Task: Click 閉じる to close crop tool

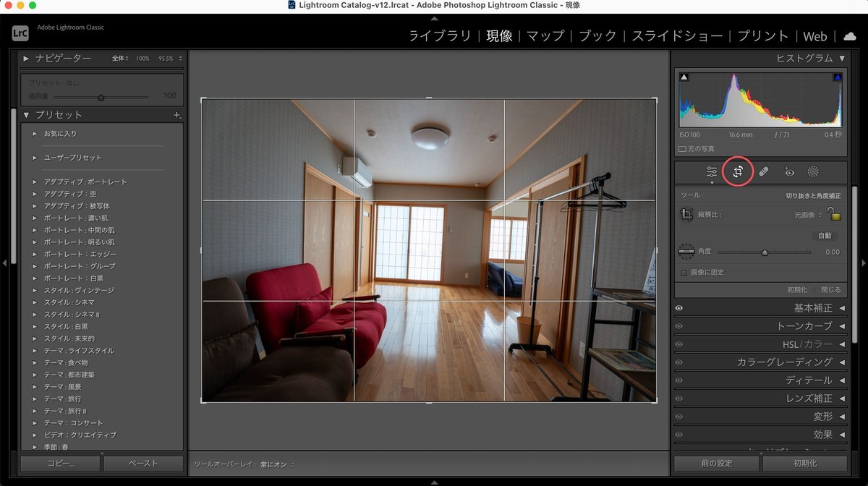Action: tap(831, 289)
